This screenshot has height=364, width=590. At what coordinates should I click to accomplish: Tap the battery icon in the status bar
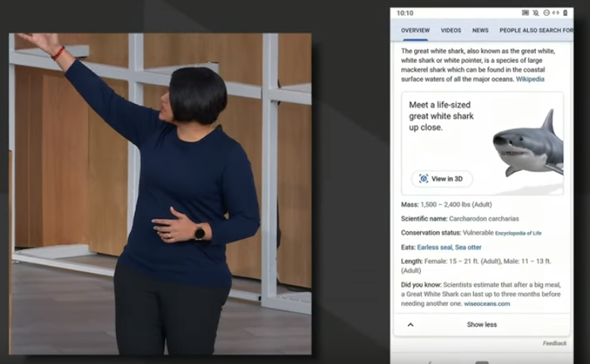pos(565,13)
